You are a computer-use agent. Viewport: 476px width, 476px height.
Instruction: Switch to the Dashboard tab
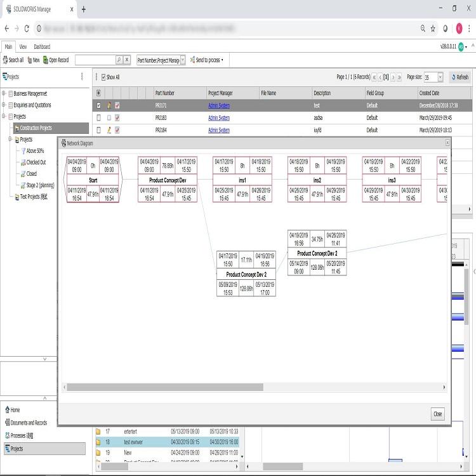[x=42, y=46]
